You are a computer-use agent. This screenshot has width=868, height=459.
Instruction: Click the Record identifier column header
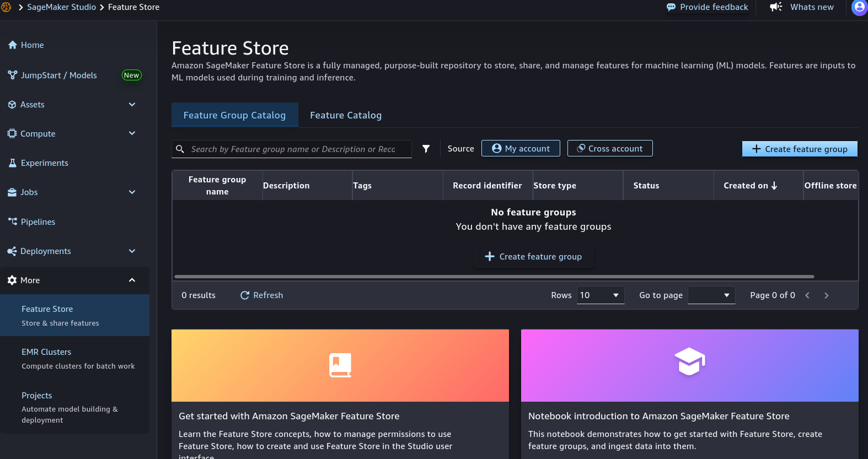pyautogui.click(x=487, y=186)
